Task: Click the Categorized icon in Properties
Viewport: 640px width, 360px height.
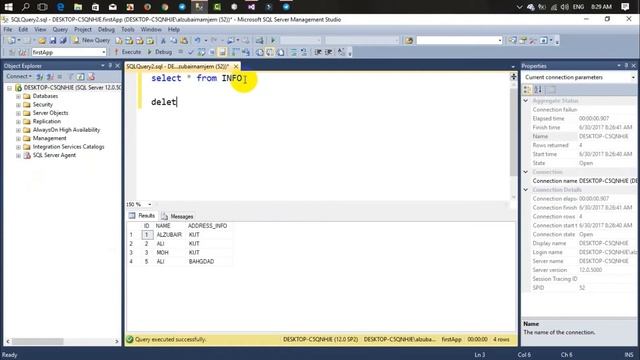Action: [x=527, y=89]
